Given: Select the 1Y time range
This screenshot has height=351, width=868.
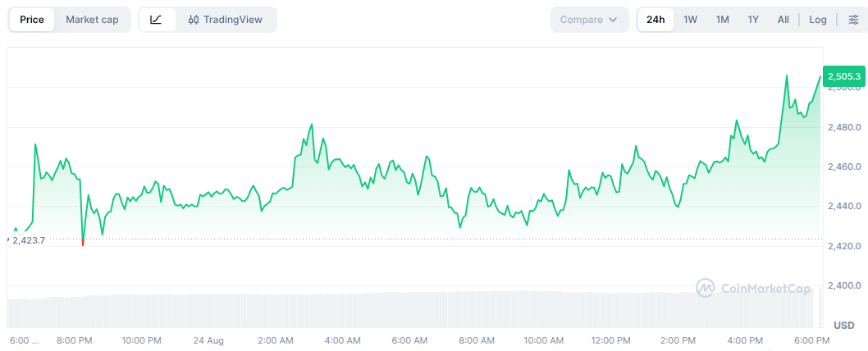Looking at the screenshot, I should point(753,20).
